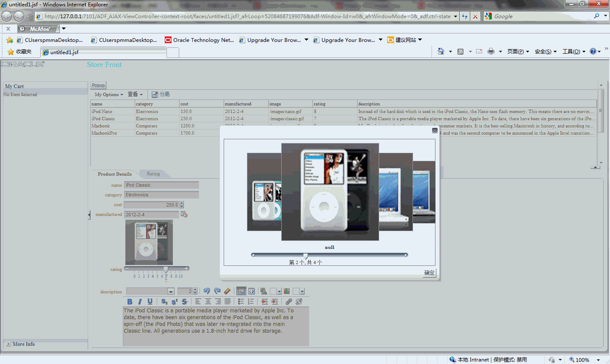Add a hyperlink with the link icon

(288, 302)
